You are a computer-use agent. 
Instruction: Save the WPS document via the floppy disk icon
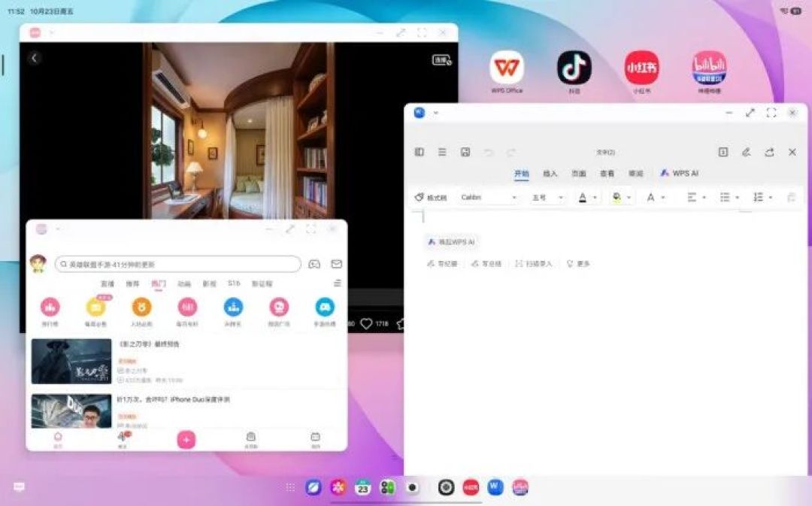pyautogui.click(x=465, y=152)
